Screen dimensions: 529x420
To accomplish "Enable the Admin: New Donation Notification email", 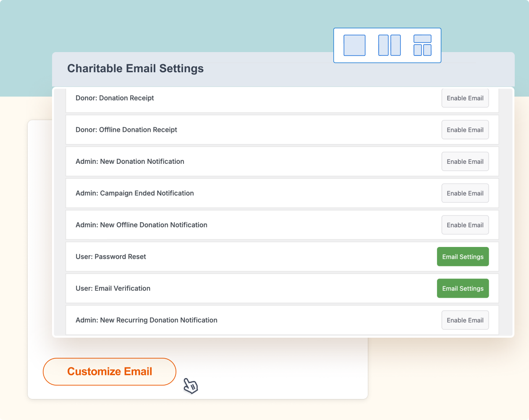I will coord(465,161).
